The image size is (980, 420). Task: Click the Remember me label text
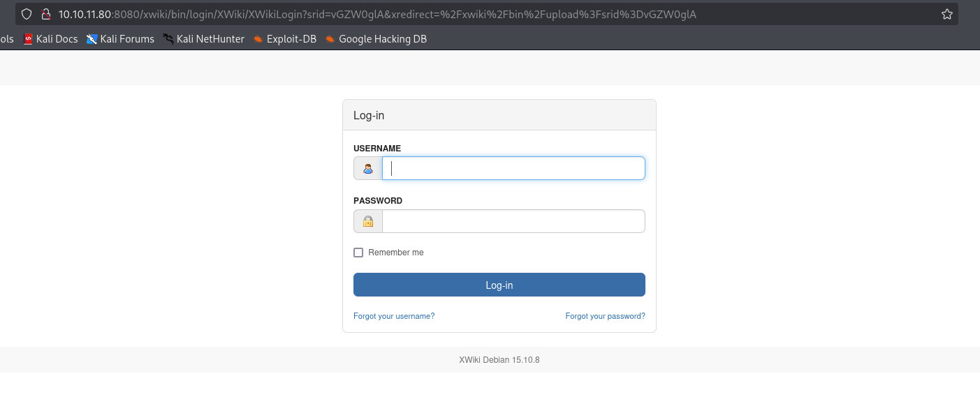[x=396, y=253]
